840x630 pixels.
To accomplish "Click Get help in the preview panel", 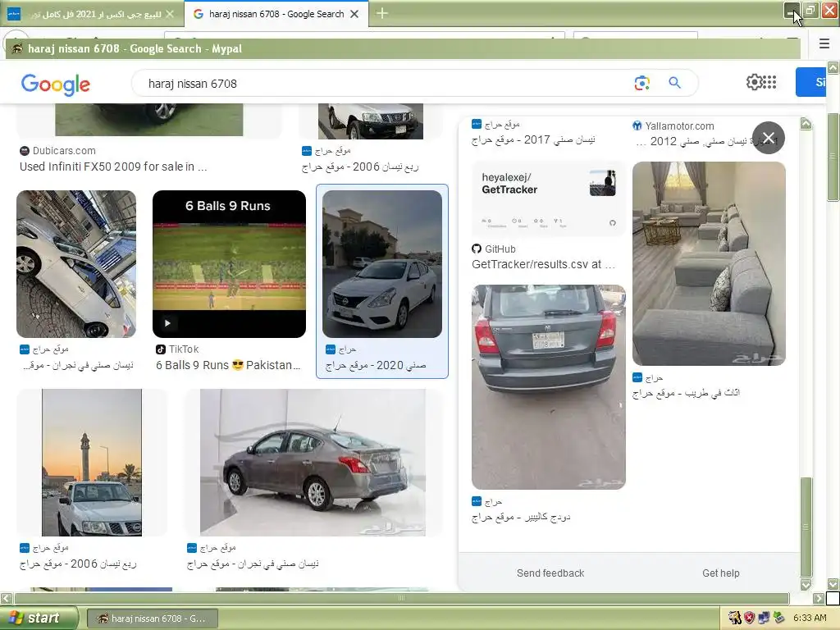I will point(720,573).
